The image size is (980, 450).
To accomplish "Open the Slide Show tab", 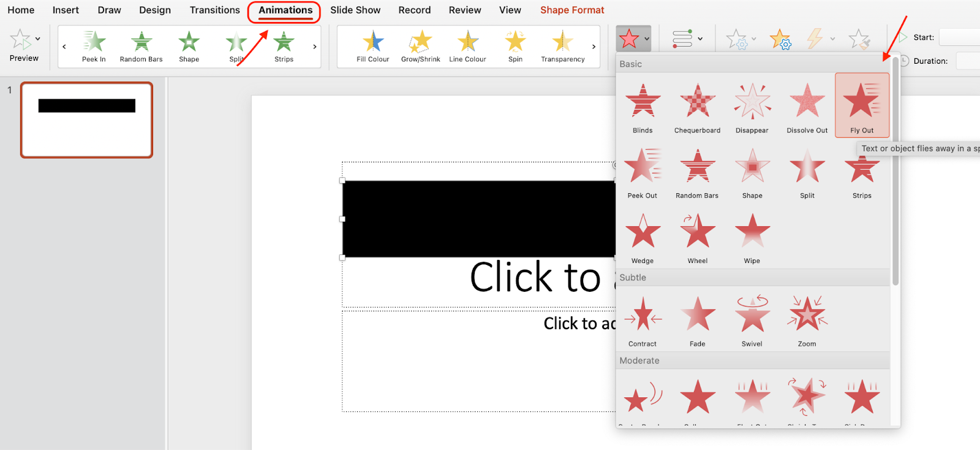I will [x=355, y=10].
